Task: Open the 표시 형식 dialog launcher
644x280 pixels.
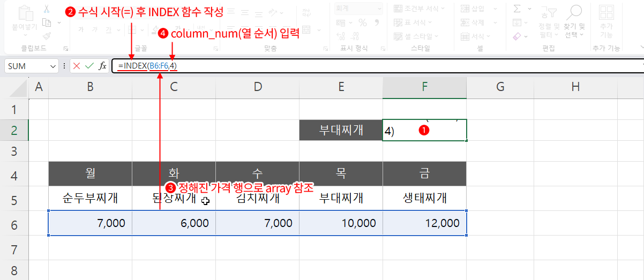Action: (x=383, y=48)
